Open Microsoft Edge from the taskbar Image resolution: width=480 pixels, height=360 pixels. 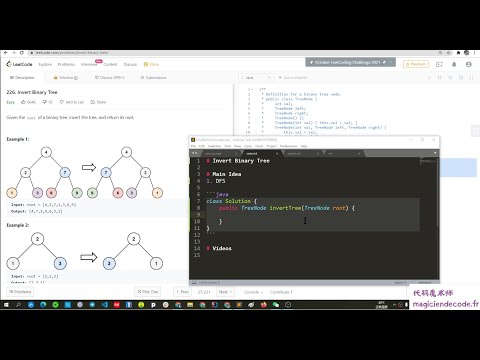pyautogui.click(x=43, y=305)
